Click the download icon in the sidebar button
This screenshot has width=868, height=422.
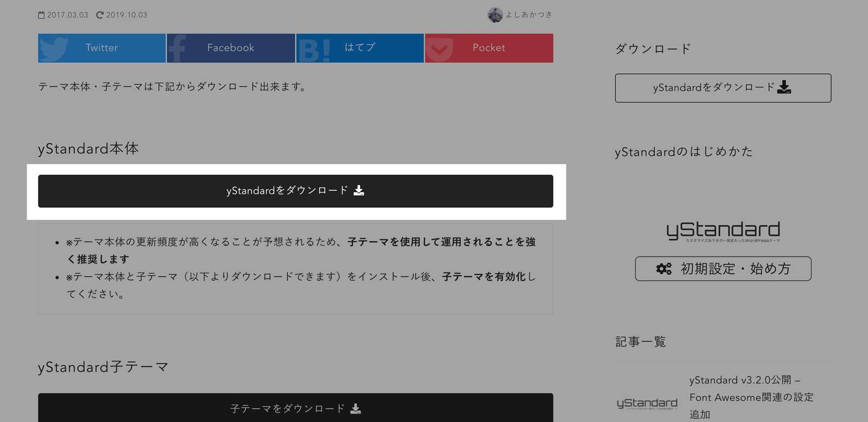click(x=784, y=87)
